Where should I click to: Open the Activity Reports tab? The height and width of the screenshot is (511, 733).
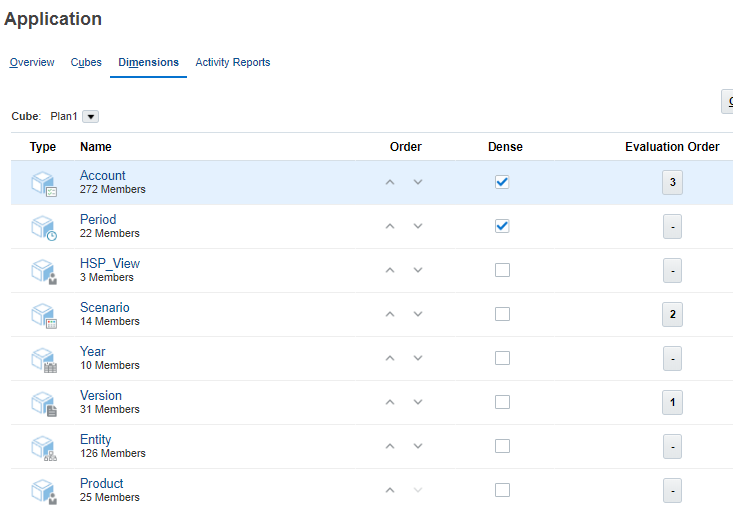[233, 62]
